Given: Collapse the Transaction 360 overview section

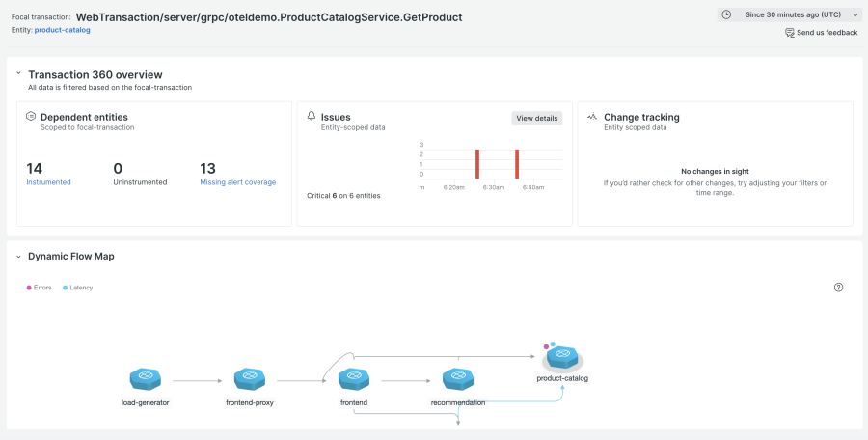Looking at the screenshot, I should 18,73.
